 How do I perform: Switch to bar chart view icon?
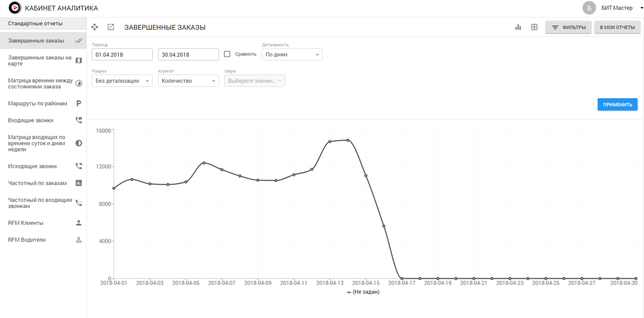(518, 27)
